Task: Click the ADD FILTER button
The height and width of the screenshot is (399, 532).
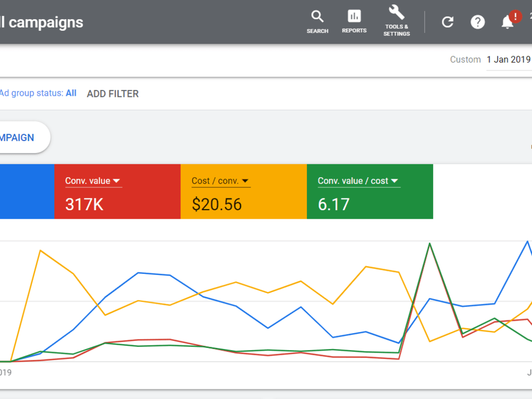Action: tap(113, 94)
